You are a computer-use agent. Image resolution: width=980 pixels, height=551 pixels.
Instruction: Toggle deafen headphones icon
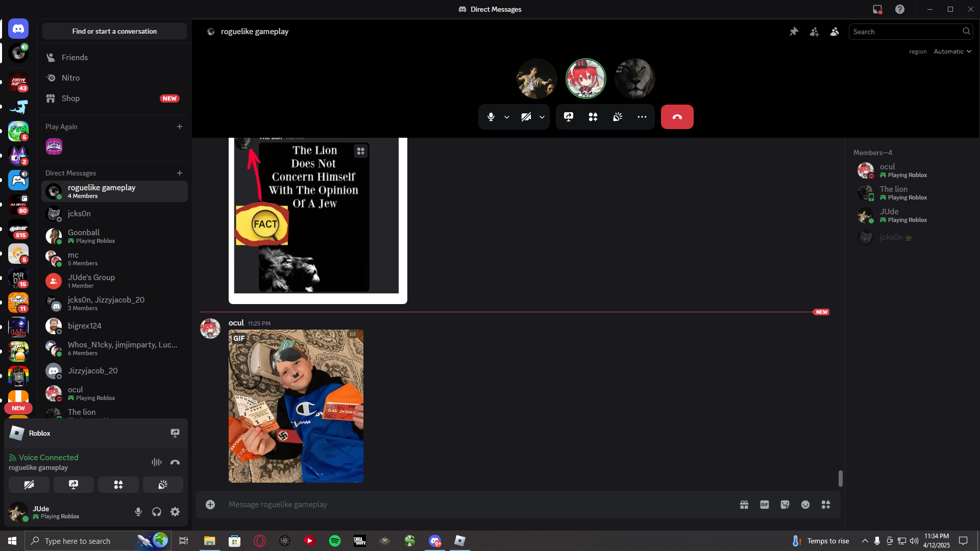click(x=157, y=512)
